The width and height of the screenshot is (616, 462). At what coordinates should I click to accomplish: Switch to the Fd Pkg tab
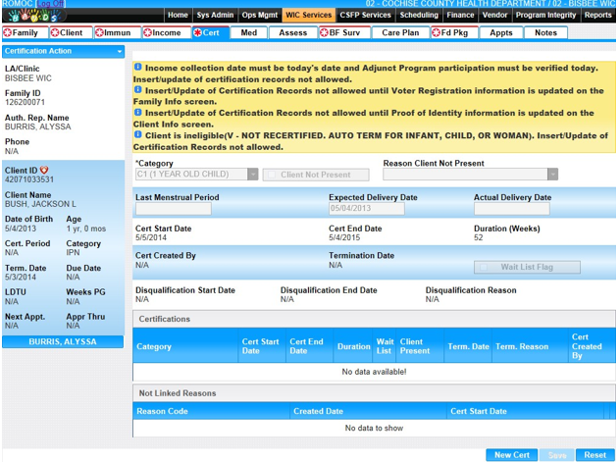click(x=455, y=33)
